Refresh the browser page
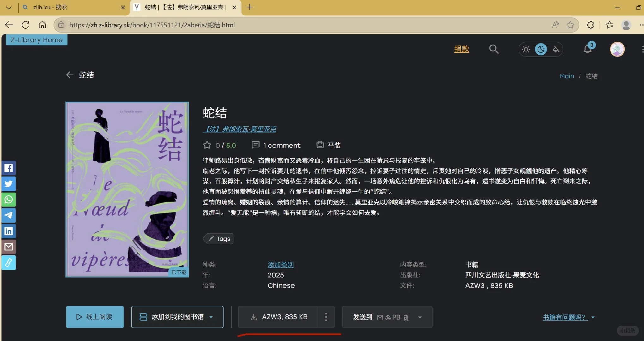644x341 pixels. pyautogui.click(x=26, y=25)
